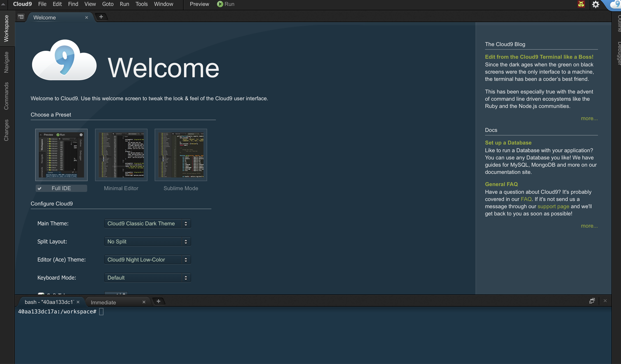Open the support page link
This screenshot has height=364, width=621.
coord(553,206)
